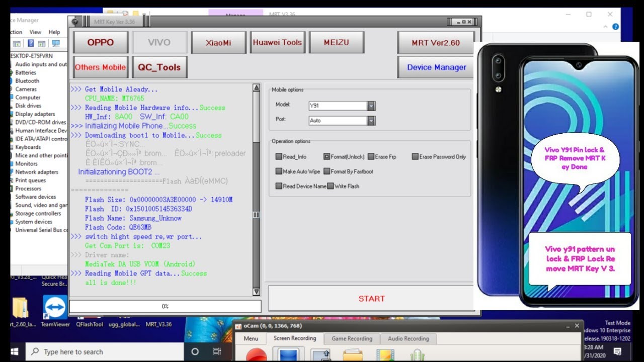Viewport: 644px width, 362px height.
Task: Click the 0% progress bar
Action: click(165, 306)
